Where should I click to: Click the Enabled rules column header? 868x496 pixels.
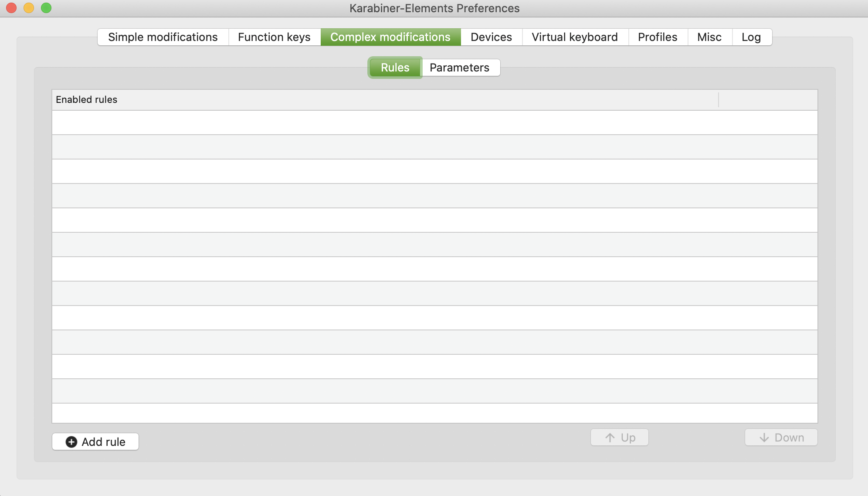87,100
